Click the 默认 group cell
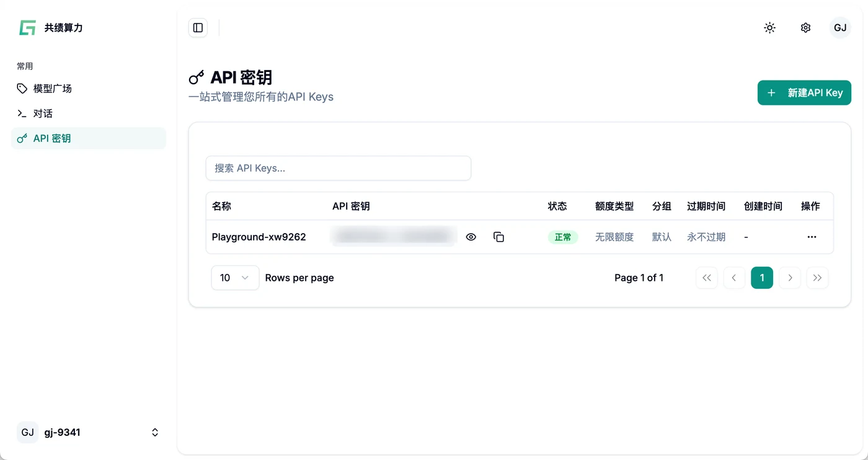Image resolution: width=868 pixels, height=460 pixels. (x=662, y=237)
